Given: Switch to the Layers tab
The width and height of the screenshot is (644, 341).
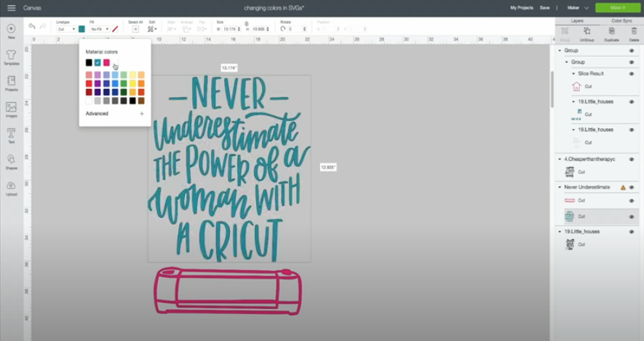Looking at the screenshot, I should pos(577,20).
